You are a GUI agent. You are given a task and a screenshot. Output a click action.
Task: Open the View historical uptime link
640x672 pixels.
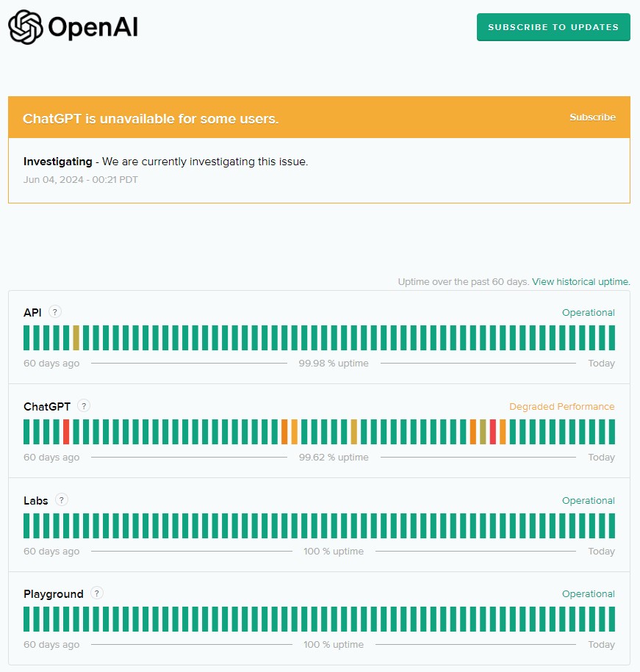pyautogui.click(x=580, y=281)
